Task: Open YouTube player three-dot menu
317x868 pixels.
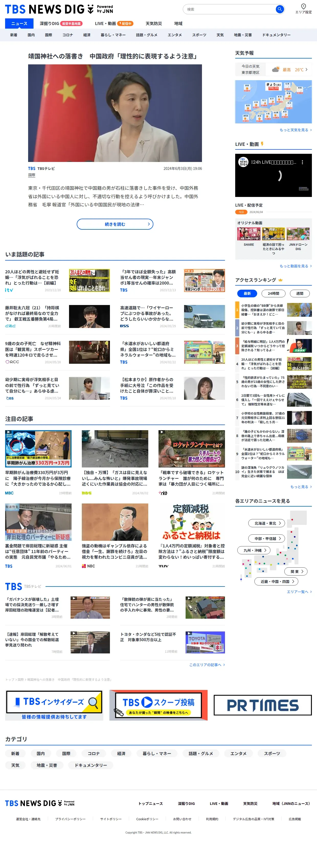Action: coord(302,162)
